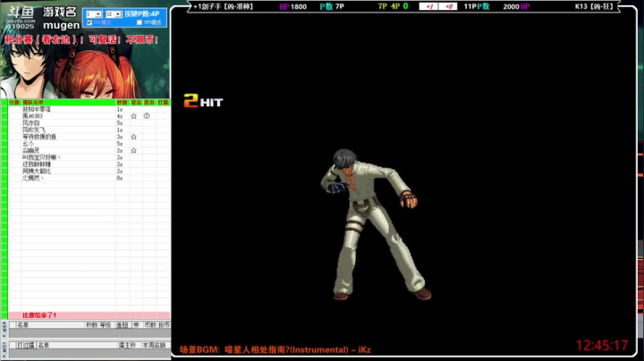Click the 12:45:17 red clock display
Viewport: 644px width, 361px height.
coord(602,346)
